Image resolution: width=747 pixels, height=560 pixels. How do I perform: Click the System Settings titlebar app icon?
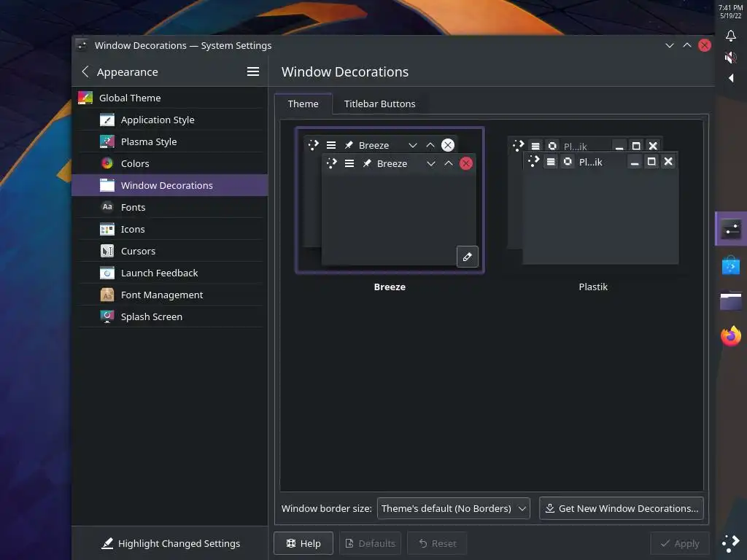click(82, 45)
